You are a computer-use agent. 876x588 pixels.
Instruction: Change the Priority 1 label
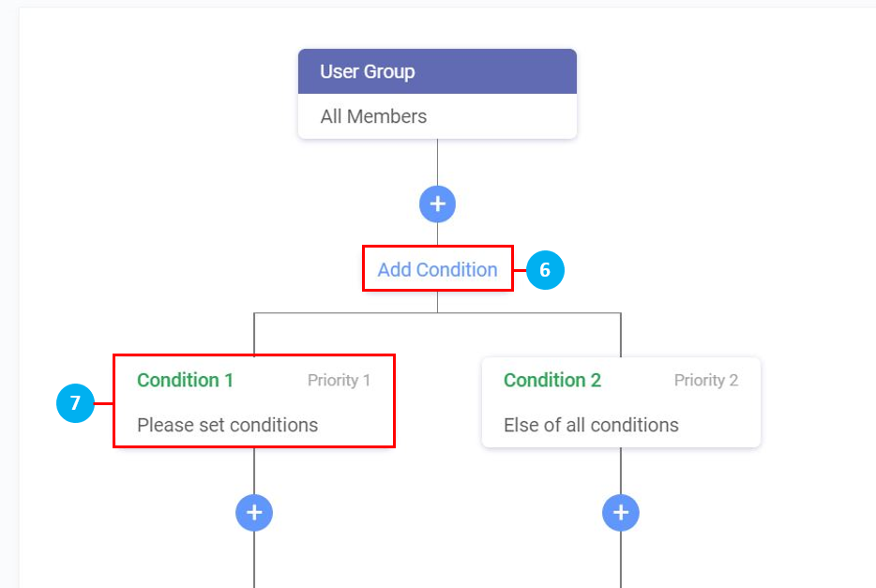click(x=339, y=380)
